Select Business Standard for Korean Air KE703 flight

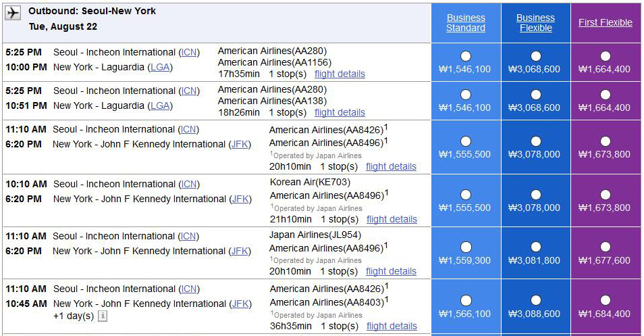[x=466, y=195]
